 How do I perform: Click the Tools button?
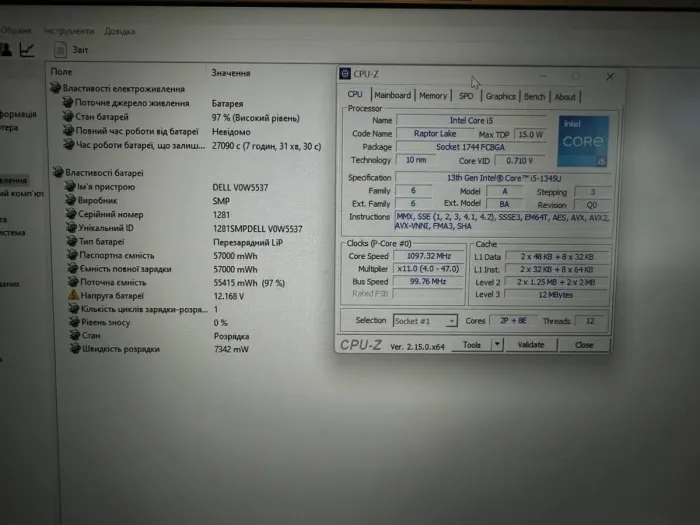[471, 345]
